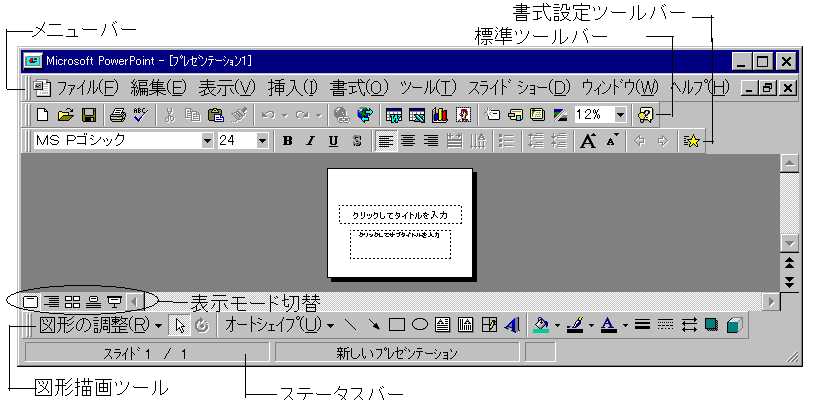Save the presentation with the floppy icon

tap(88, 115)
